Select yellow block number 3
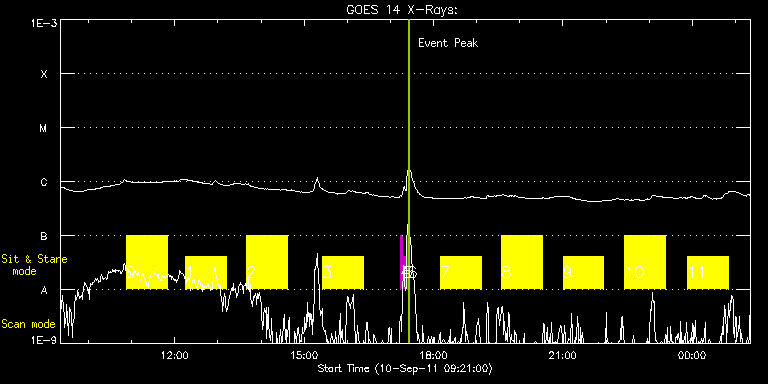Image resolution: width=768 pixels, height=384 pixels. click(343, 272)
